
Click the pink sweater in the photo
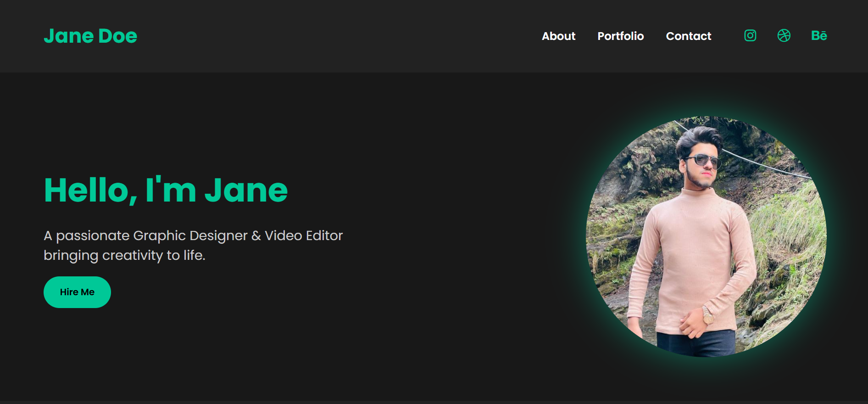693,257
